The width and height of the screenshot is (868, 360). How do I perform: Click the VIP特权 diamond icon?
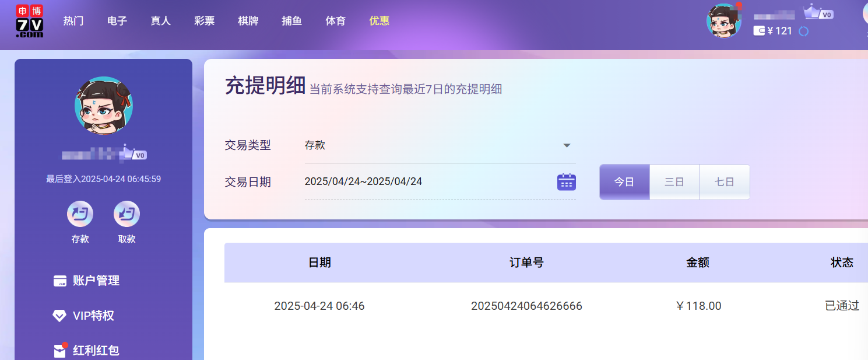tap(59, 316)
